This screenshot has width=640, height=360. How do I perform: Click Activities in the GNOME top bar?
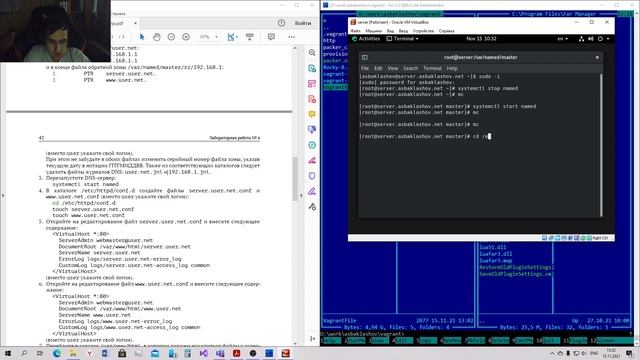[x=366, y=39]
